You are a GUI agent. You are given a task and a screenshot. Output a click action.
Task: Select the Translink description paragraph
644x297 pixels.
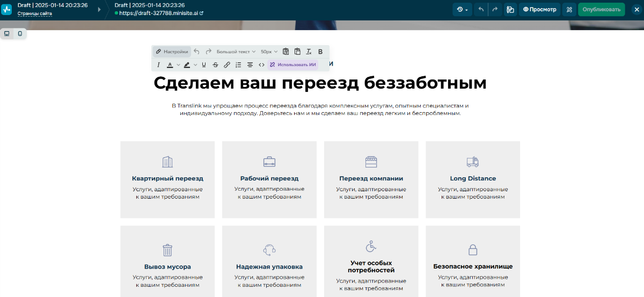(320, 110)
